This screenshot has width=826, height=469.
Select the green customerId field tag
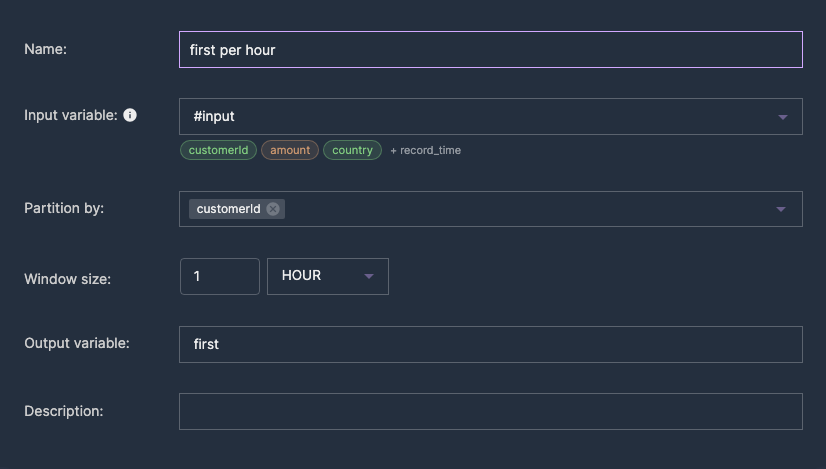218,150
